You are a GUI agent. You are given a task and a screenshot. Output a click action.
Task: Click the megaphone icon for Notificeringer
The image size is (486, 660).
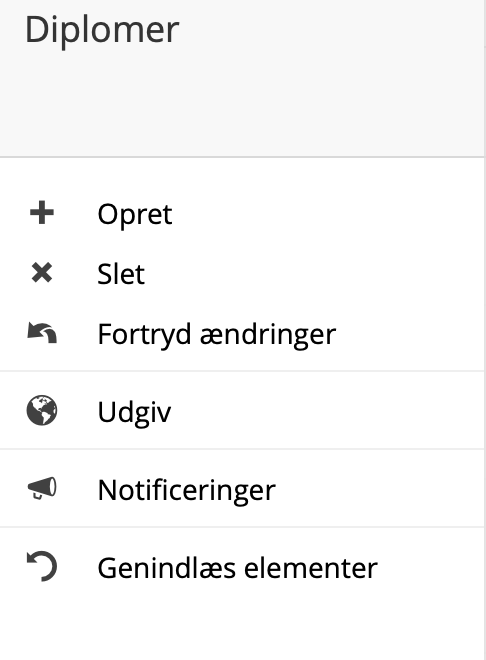click(42, 488)
